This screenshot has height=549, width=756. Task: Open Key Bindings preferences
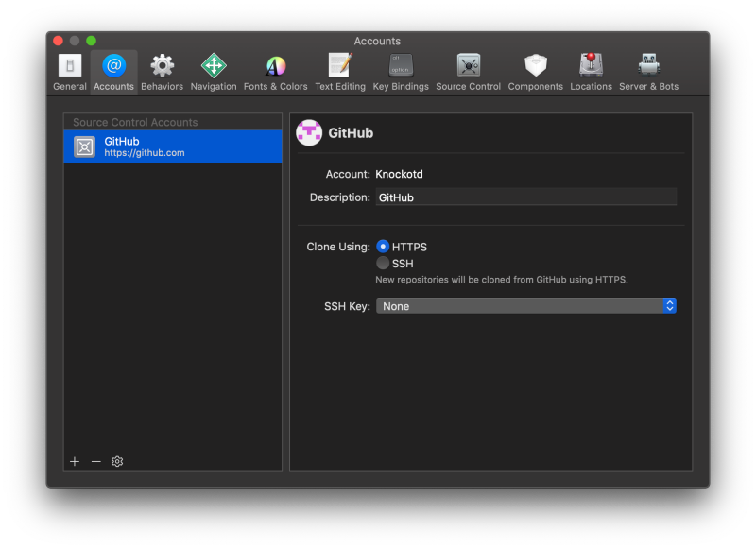(401, 73)
